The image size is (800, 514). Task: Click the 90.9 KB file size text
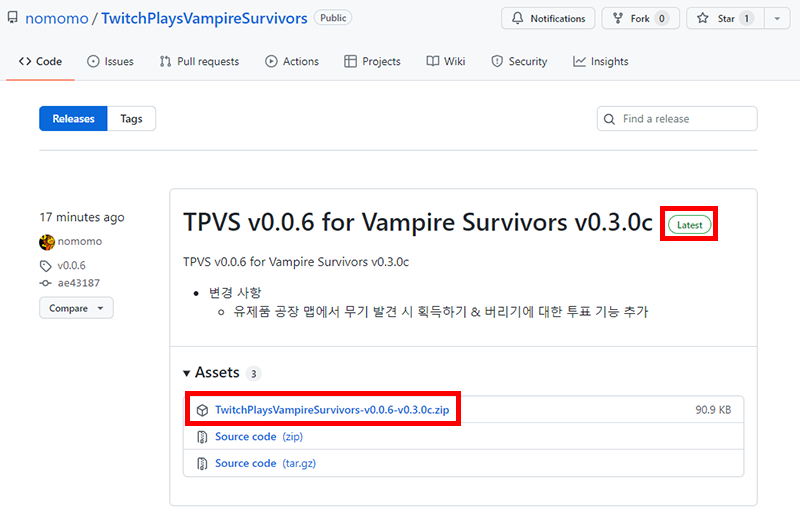point(713,410)
